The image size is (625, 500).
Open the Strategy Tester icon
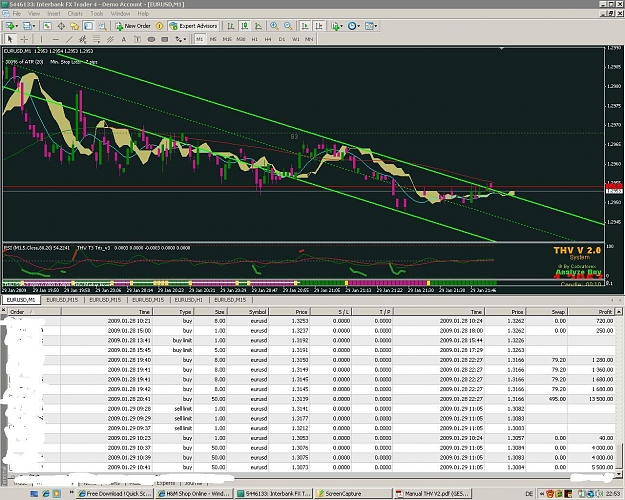tap(102, 26)
